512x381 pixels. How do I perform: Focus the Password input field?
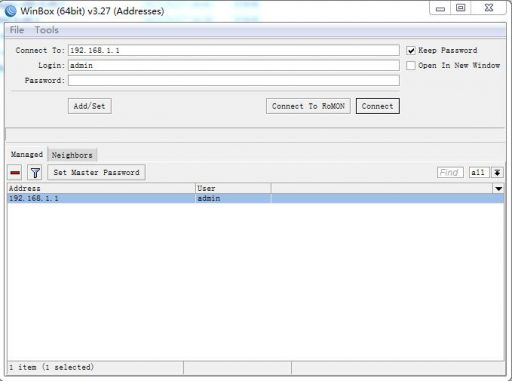coord(234,80)
